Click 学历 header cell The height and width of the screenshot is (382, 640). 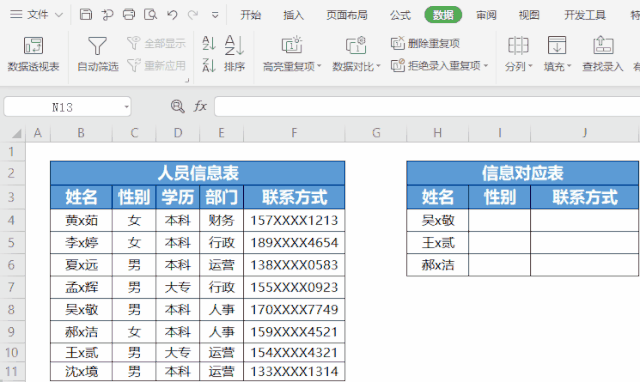click(178, 197)
